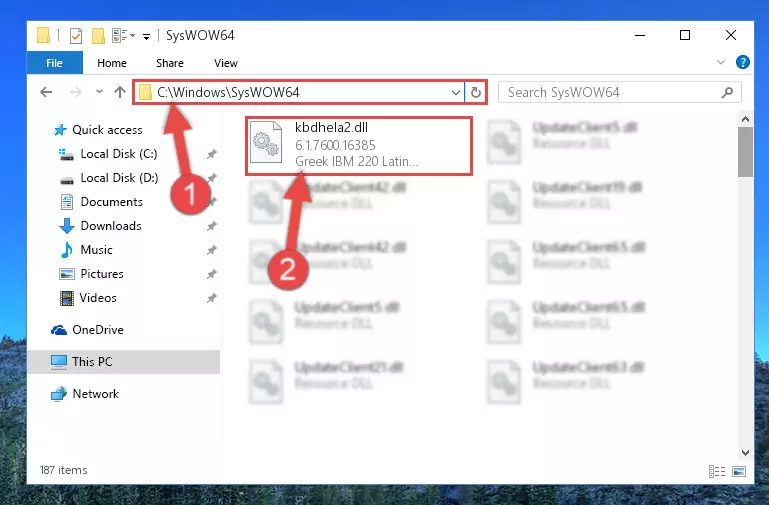769x505 pixels.
Task: Click the pin icon beside Videos
Action: click(211, 298)
